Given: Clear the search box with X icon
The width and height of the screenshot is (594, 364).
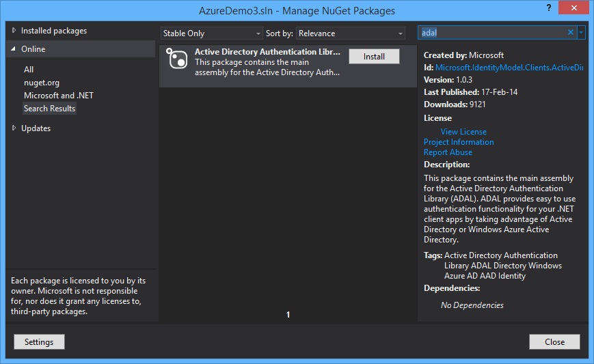Looking at the screenshot, I should coord(571,33).
